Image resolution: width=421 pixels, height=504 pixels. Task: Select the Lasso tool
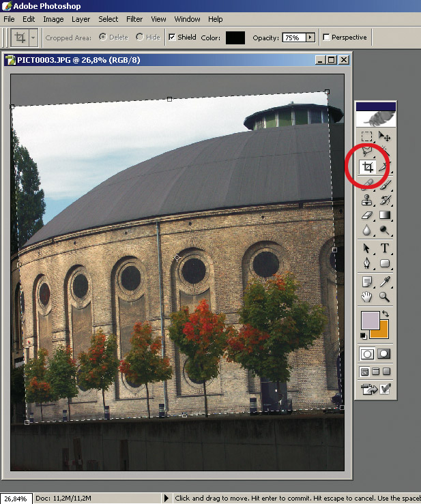point(366,151)
